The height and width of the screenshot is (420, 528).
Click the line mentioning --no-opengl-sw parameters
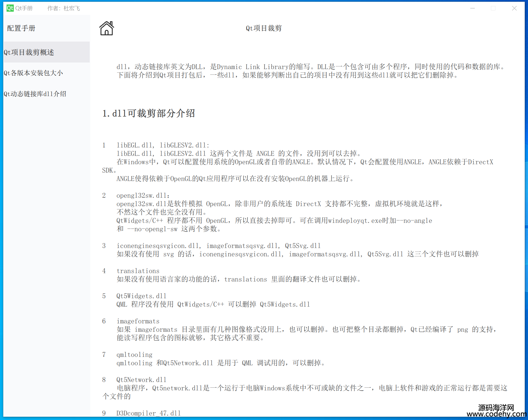169,229
